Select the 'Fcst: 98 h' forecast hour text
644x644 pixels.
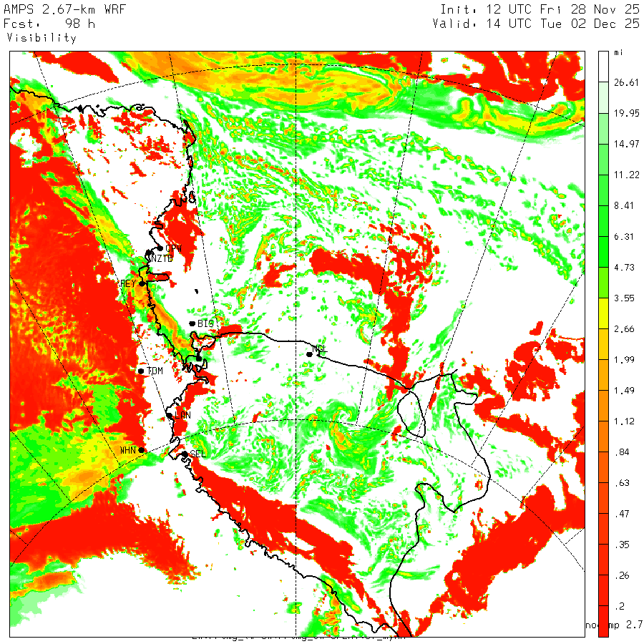[49, 24]
